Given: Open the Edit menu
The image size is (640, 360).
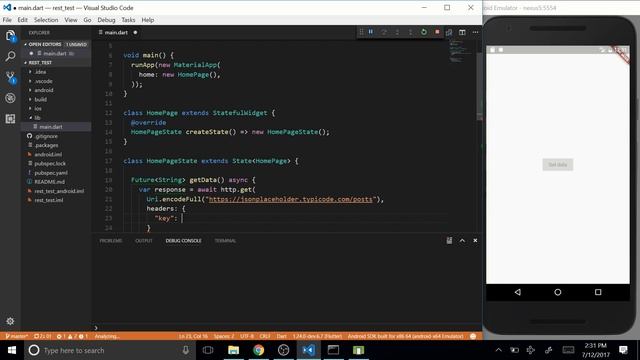Looking at the screenshot, I should [x=22, y=20].
